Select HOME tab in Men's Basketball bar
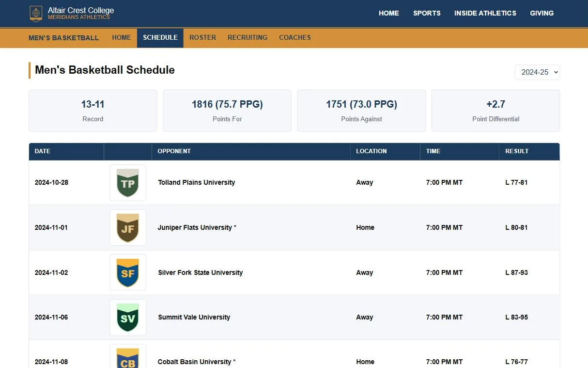Image resolution: width=588 pixels, height=368 pixels. pyautogui.click(x=122, y=37)
